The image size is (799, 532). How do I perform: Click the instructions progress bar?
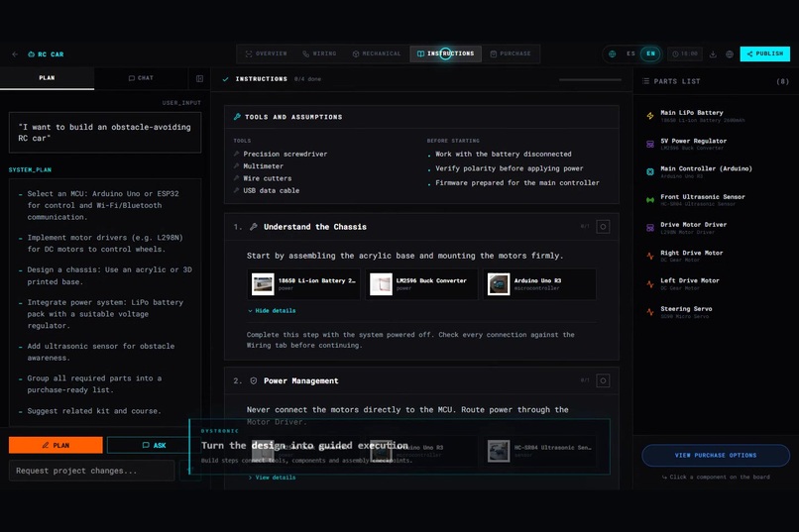590,79
